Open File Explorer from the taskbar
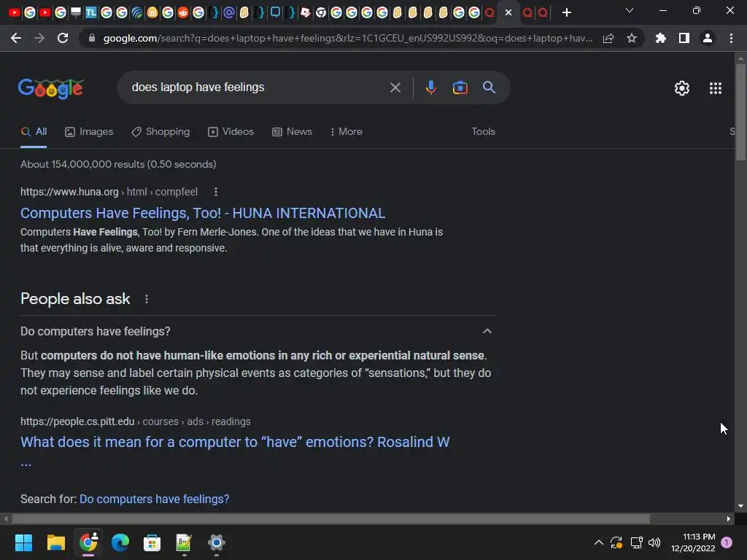The height and width of the screenshot is (560, 747). pyautogui.click(x=55, y=542)
